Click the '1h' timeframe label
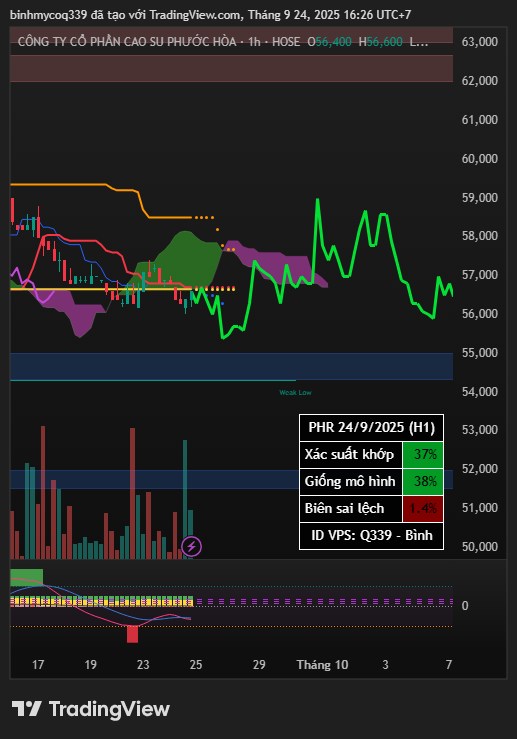The image size is (517, 739). pyautogui.click(x=254, y=42)
